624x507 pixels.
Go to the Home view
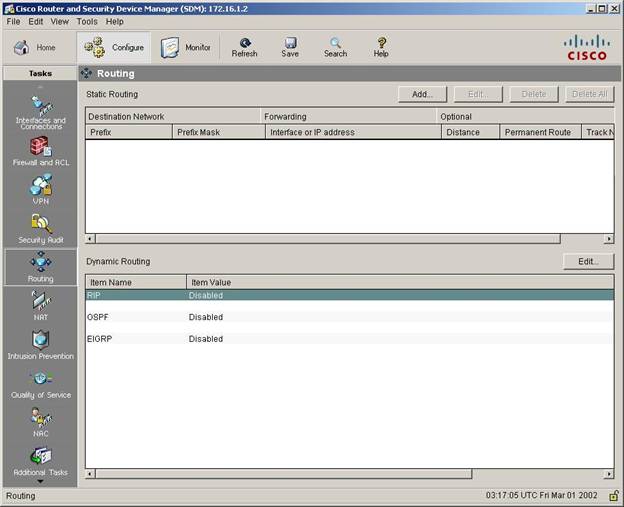(34, 47)
